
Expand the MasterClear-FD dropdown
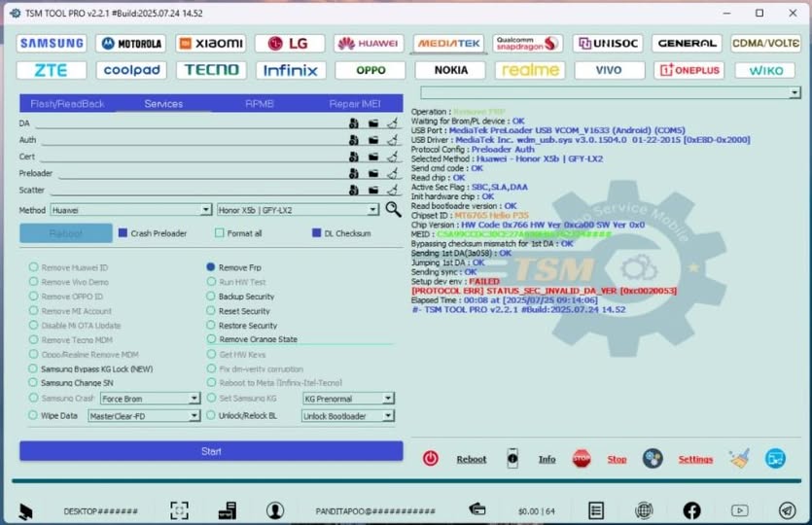click(144, 416)
